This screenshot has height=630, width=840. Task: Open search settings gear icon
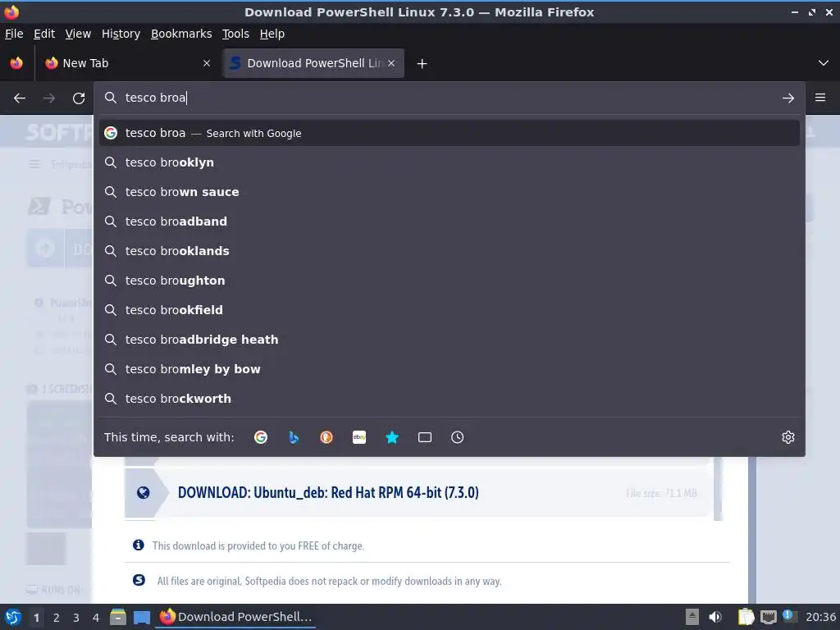(788, 437)
